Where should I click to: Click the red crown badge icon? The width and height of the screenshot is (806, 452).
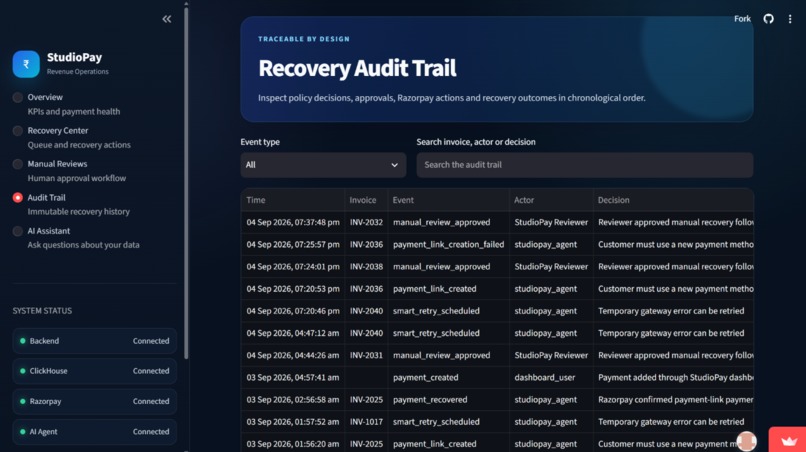tap(789, 440)
